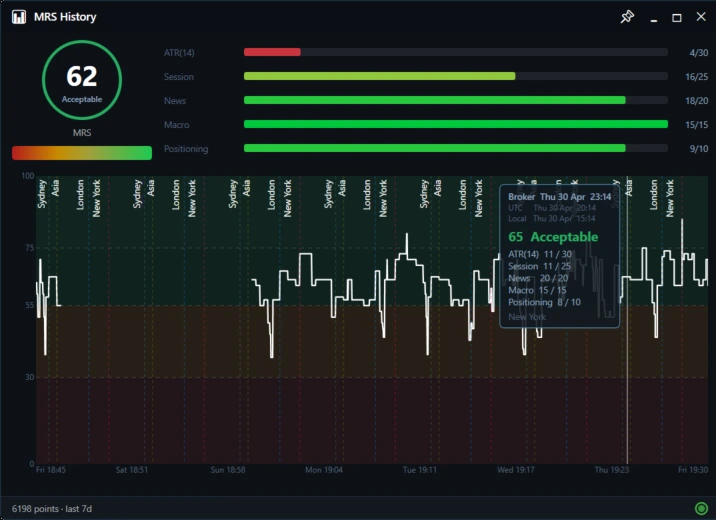The width and height of the screenshot is (716, 520).
Task: Click the Fri 19:30 time axis label
Action: pyautogui.click(x=693, y=470)
